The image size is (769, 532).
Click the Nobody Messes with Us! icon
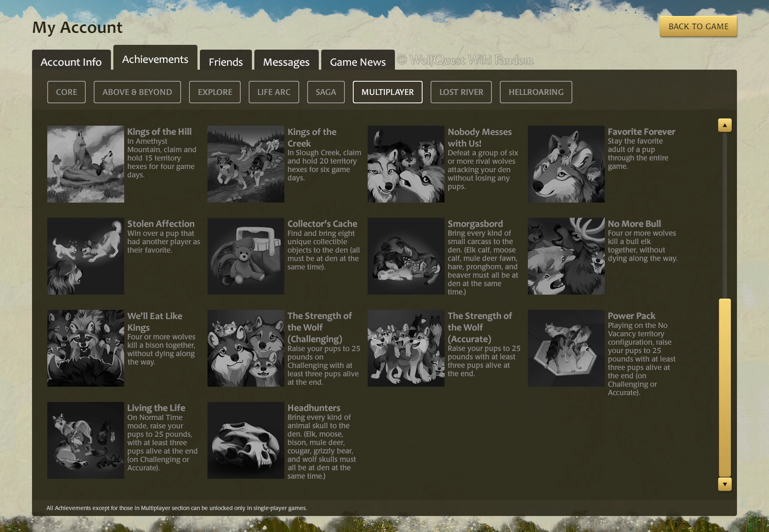(406, 164)
